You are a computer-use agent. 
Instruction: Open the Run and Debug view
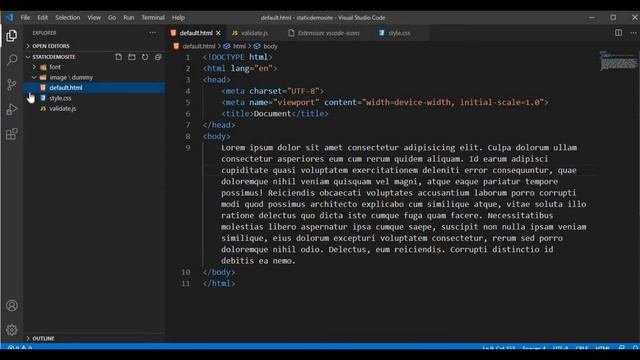(11, 109)
